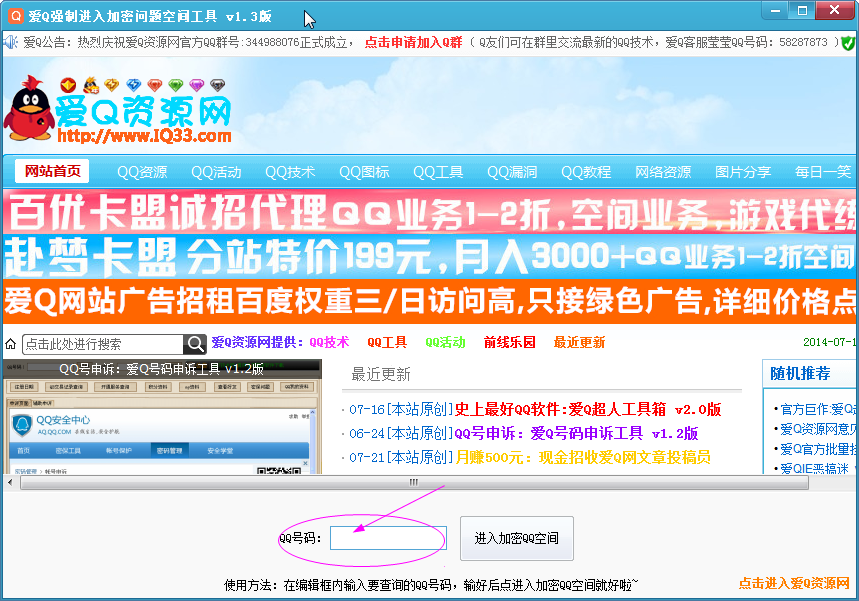Open article QQ号申诉:爱Q号码申诉工具 v1.2版

pyautogui.click(x=576, y=433)
